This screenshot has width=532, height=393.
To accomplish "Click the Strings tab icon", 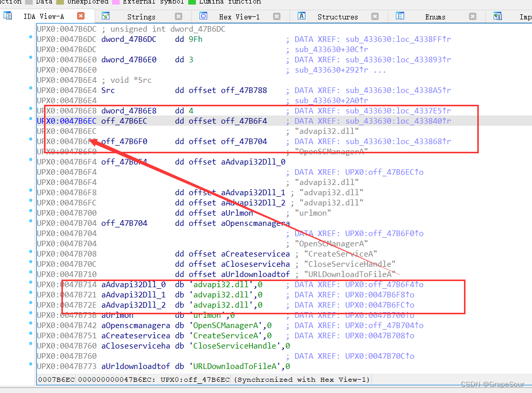I will tap(106, 16).
